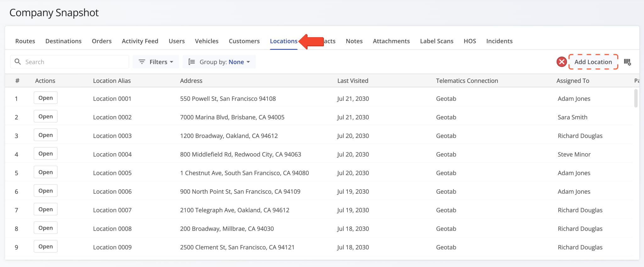Select the Locations tab
The height and width of the screenshot is (267, 644).
click(284, 41)
